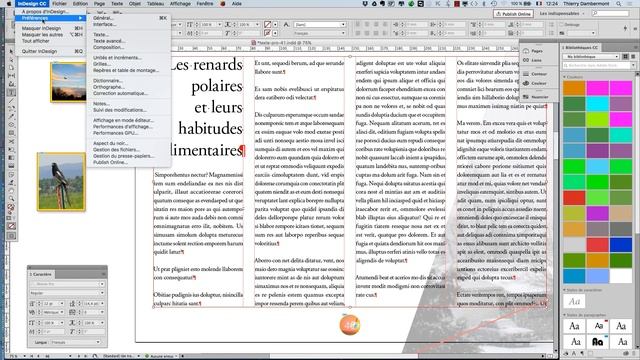The image size is (640, 360).
Task: Open the Ma bibliothèque dropdown
Action: [x=591, y=56]
